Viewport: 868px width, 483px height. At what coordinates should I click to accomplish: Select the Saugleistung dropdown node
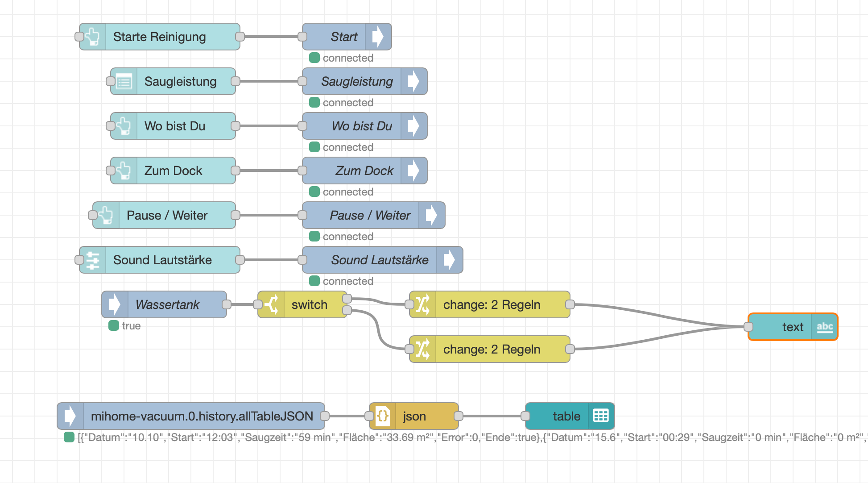point(173,81)
